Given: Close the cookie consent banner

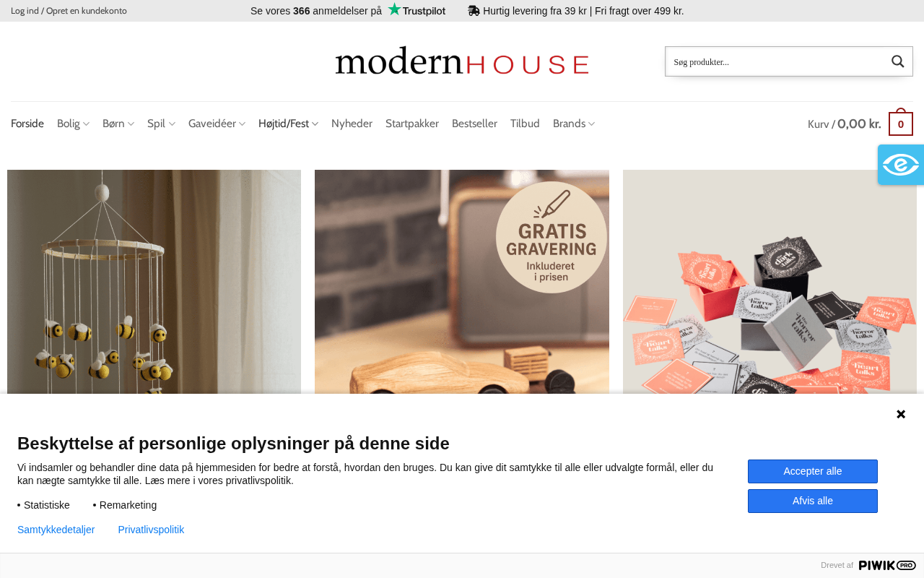Looking at the screenshot, I should [901, 414].
